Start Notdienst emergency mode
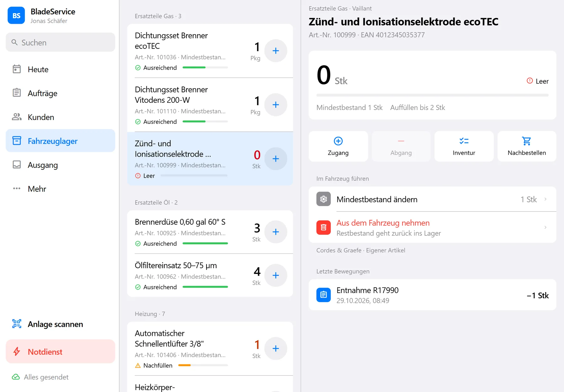 point(60,352)
